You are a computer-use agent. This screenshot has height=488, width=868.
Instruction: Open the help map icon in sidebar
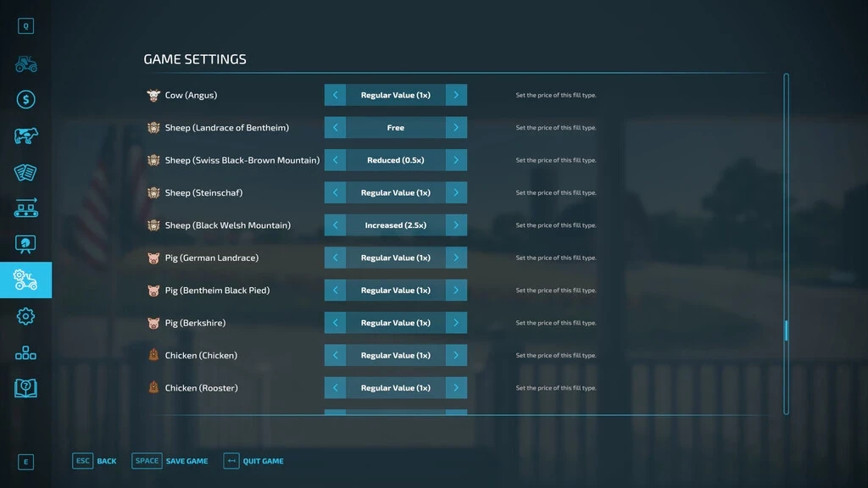25,388
